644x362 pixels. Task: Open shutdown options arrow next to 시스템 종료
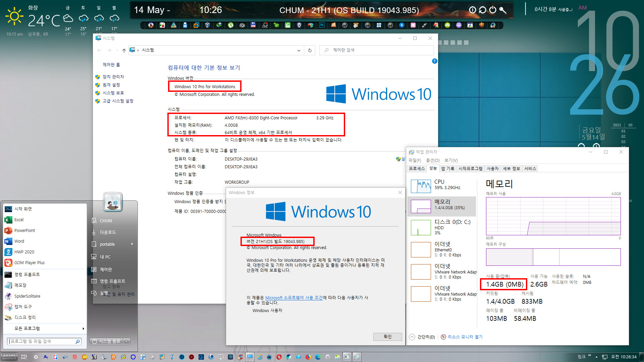tap(126, 341)
